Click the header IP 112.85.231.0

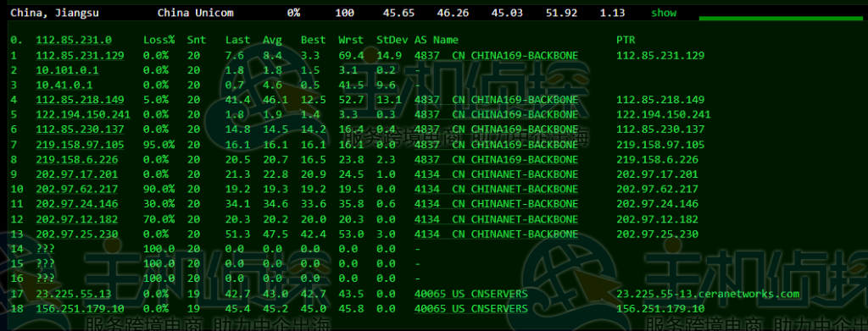[74, 41]
